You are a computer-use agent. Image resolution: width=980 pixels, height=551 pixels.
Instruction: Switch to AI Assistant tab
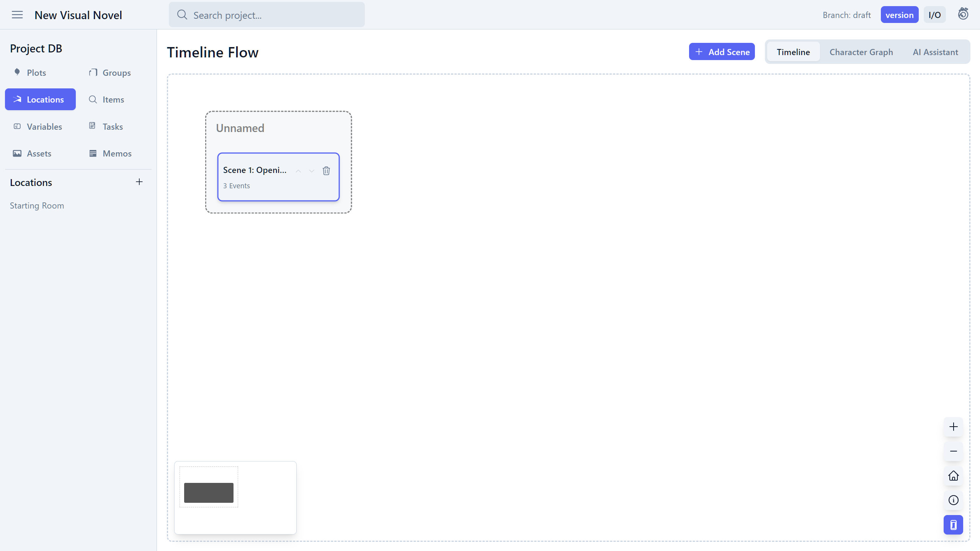point(935,52)
